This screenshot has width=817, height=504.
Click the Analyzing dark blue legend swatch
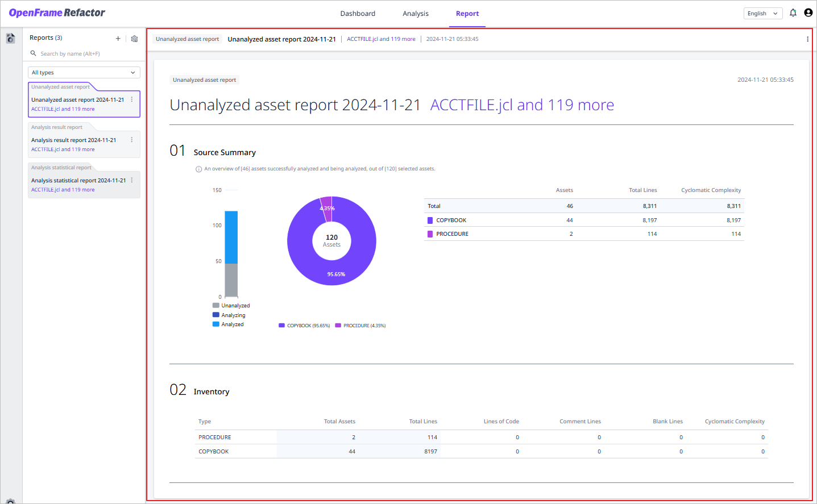[x=216, y=315]
